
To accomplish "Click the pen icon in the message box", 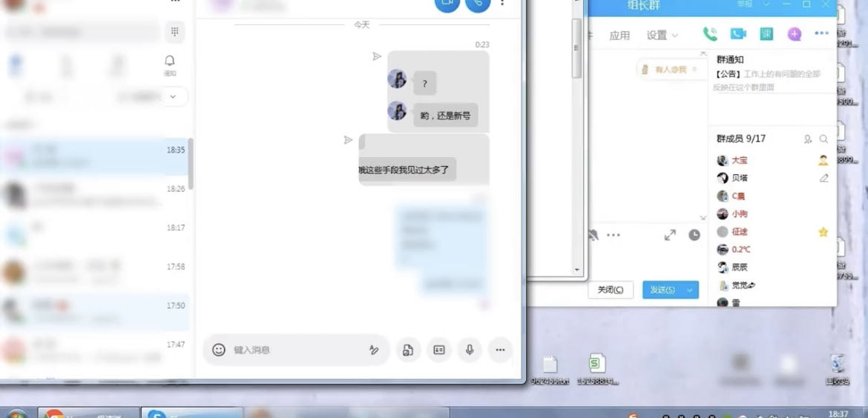I will coord(374,350).
